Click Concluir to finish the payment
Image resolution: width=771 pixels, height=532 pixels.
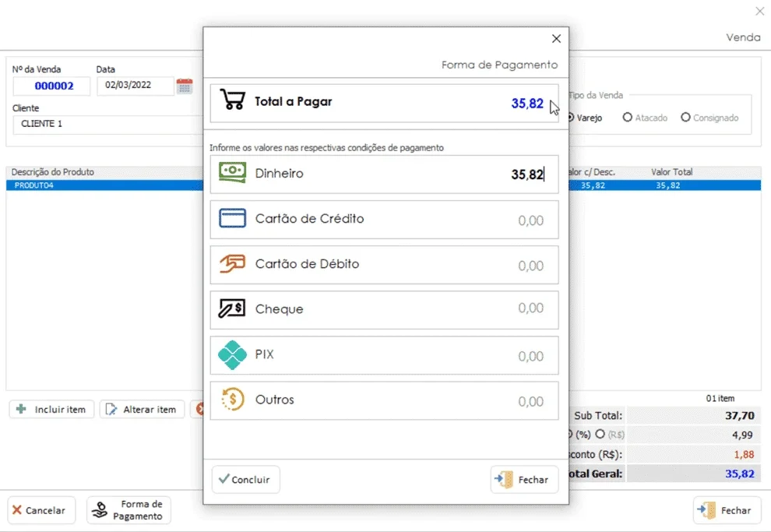245,479
